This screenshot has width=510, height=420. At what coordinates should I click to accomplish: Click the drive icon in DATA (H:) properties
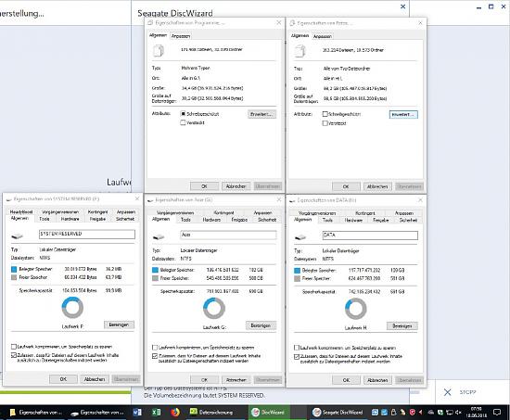[x=300, y=237]
